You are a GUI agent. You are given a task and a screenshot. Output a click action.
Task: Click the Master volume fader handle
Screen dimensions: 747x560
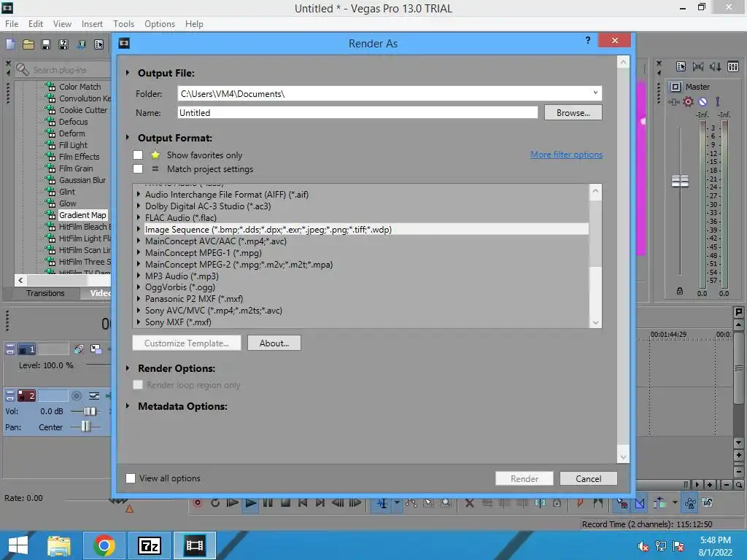click(x=680, y=182)
